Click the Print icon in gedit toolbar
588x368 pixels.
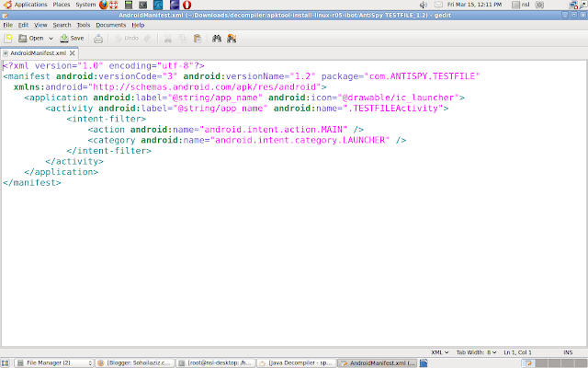tap(98, 39)
